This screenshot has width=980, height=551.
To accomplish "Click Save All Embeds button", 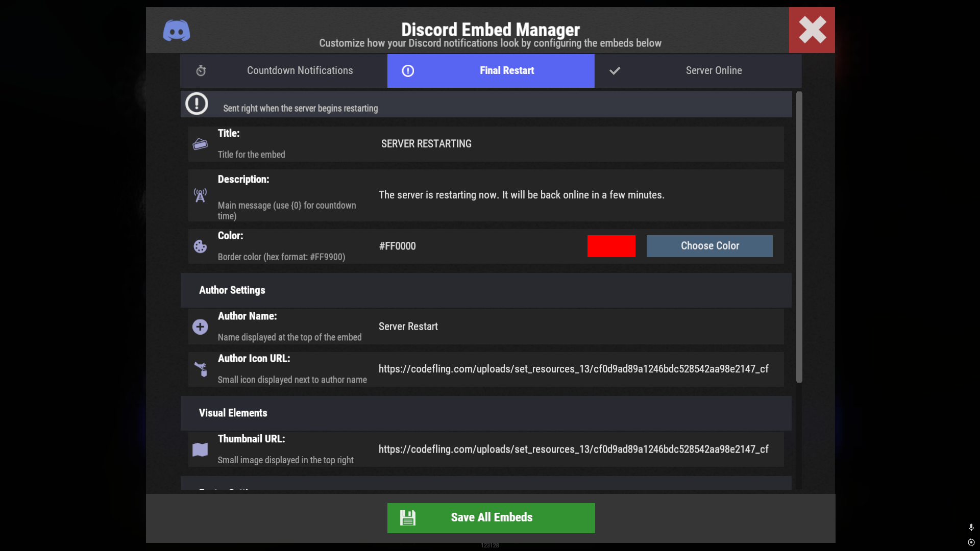I will tap(491, 518).
